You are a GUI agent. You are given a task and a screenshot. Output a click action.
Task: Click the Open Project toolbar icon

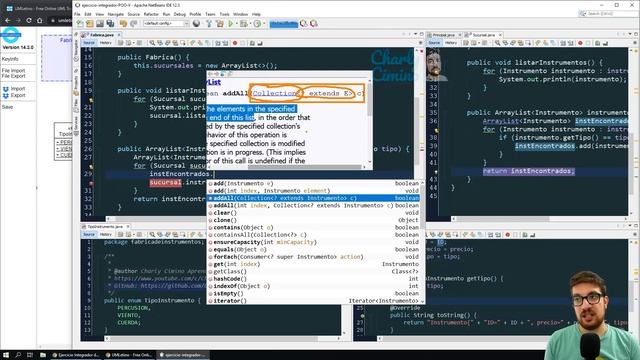100,24
